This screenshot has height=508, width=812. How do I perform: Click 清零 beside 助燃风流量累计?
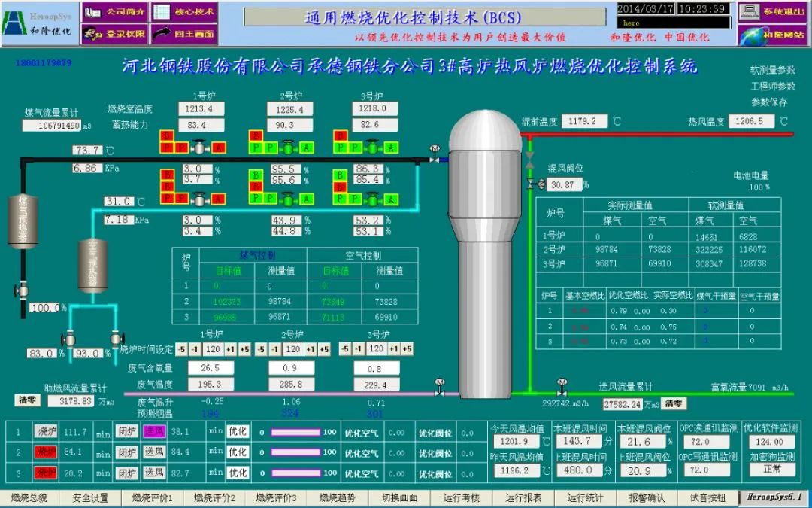point(27,400)
